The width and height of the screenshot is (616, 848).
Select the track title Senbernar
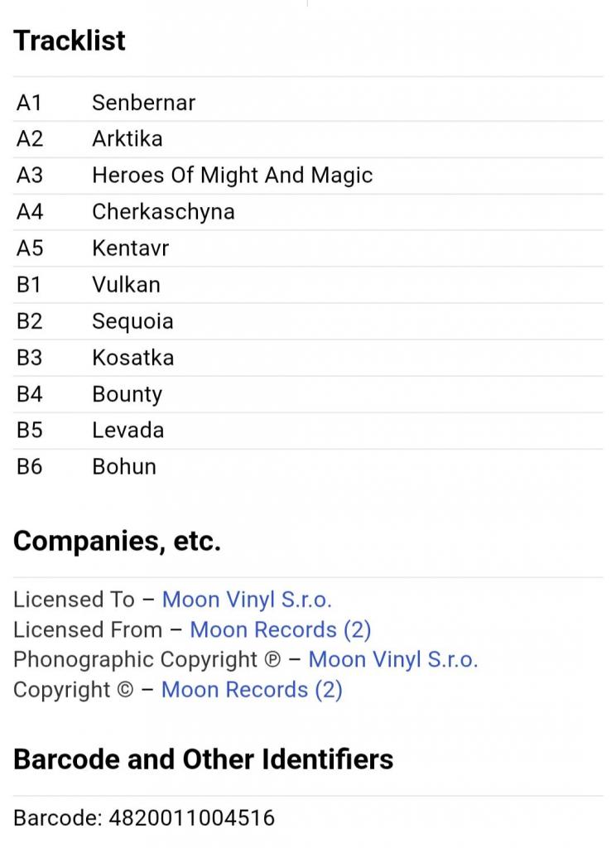(143, 103)
